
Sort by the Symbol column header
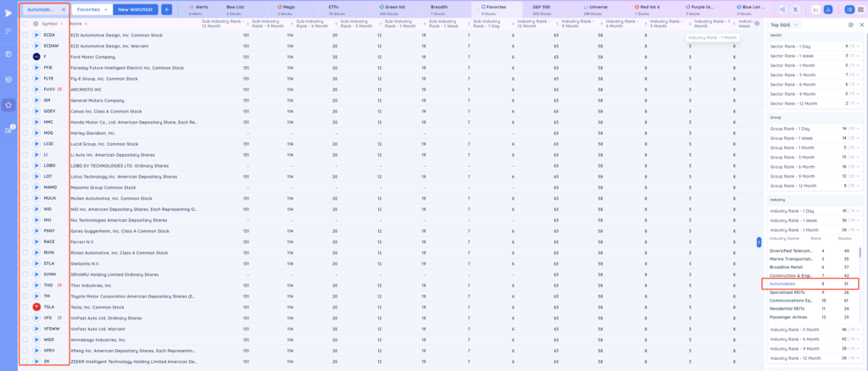coord(50,24)
